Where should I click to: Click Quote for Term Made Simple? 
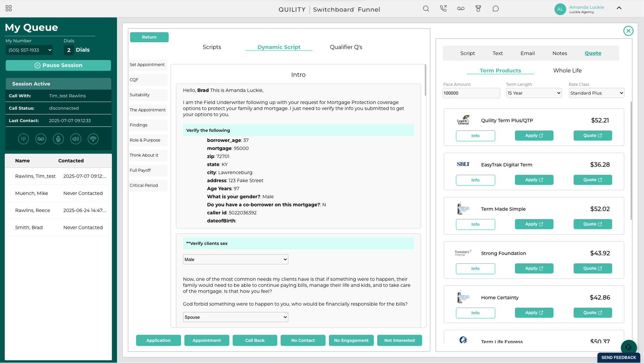click(x=593, y=224)
